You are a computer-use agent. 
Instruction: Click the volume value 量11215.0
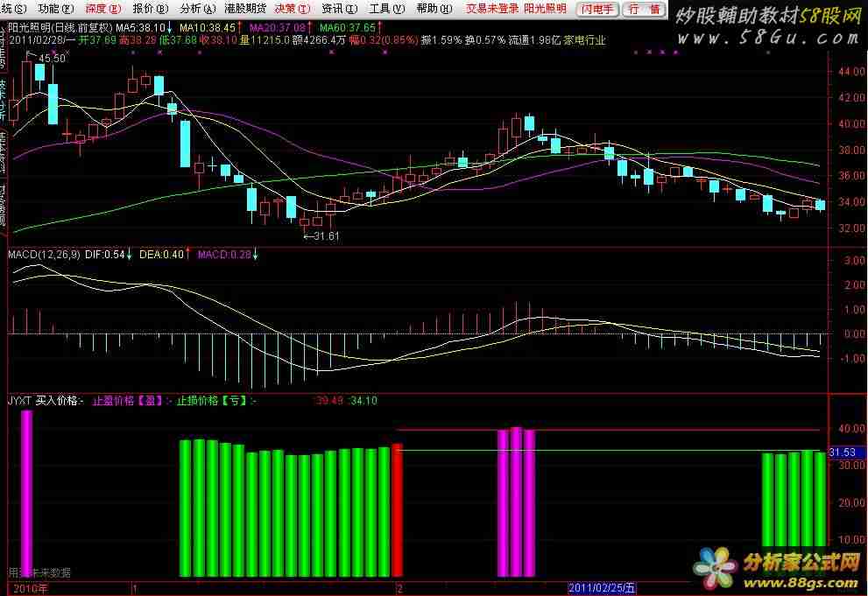[x=265, y=40]
